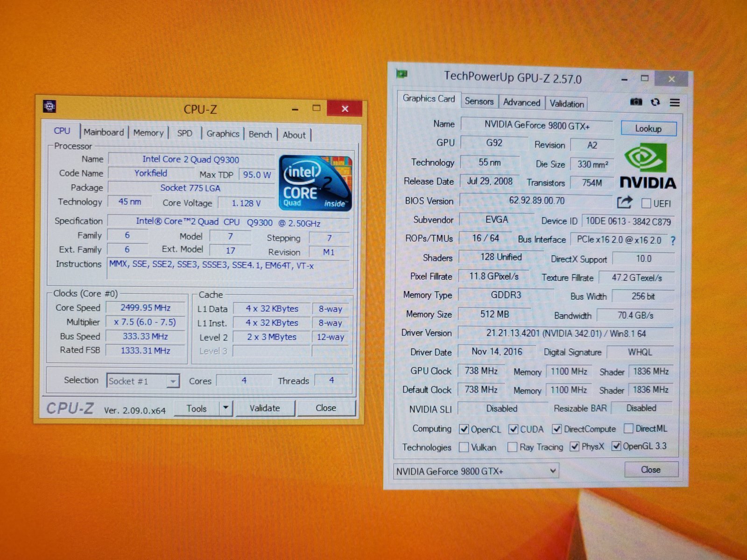Screen dimensions: 747x560
Task: Click the Memory Type value GDDR3
Action: [506, 295]
